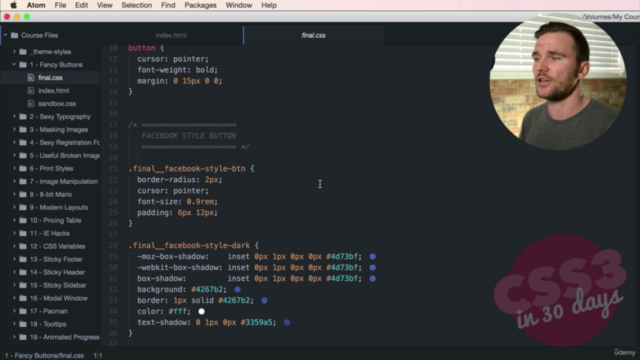Click the 14 - Sticky Header folder icon
This screenshot has width=640, height=360.
(23, 272)
